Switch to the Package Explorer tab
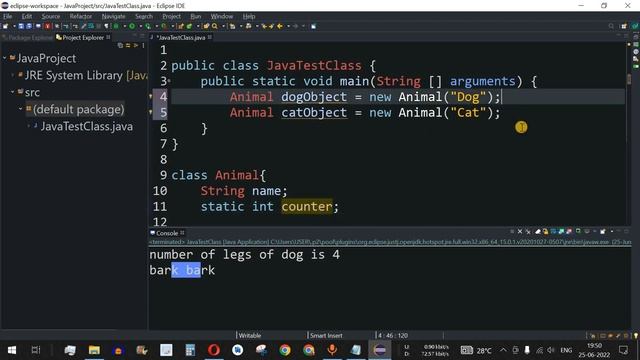The image size is (640, 360). click(x=27, y=38)
